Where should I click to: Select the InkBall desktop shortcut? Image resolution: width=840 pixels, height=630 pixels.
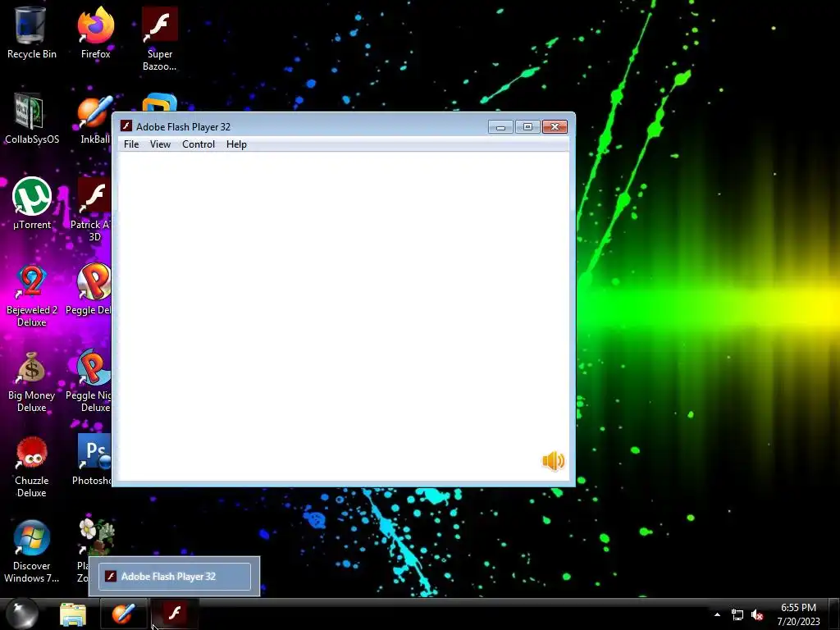(x=94, y=118)
